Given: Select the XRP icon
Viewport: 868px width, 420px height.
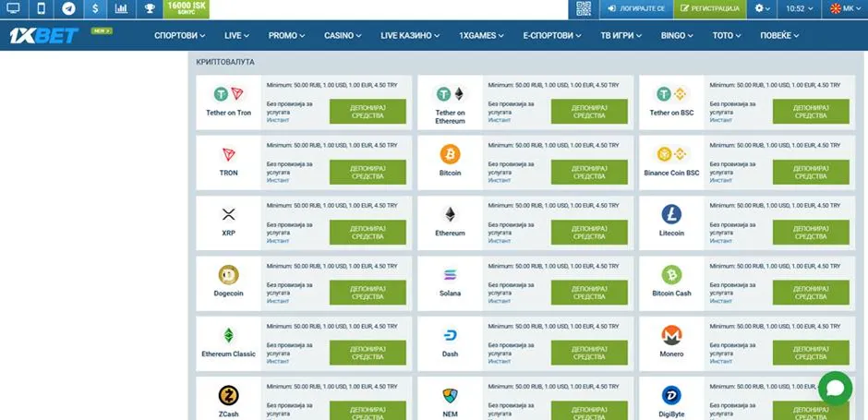Looking at the screenshot, I should pos(229,214).
